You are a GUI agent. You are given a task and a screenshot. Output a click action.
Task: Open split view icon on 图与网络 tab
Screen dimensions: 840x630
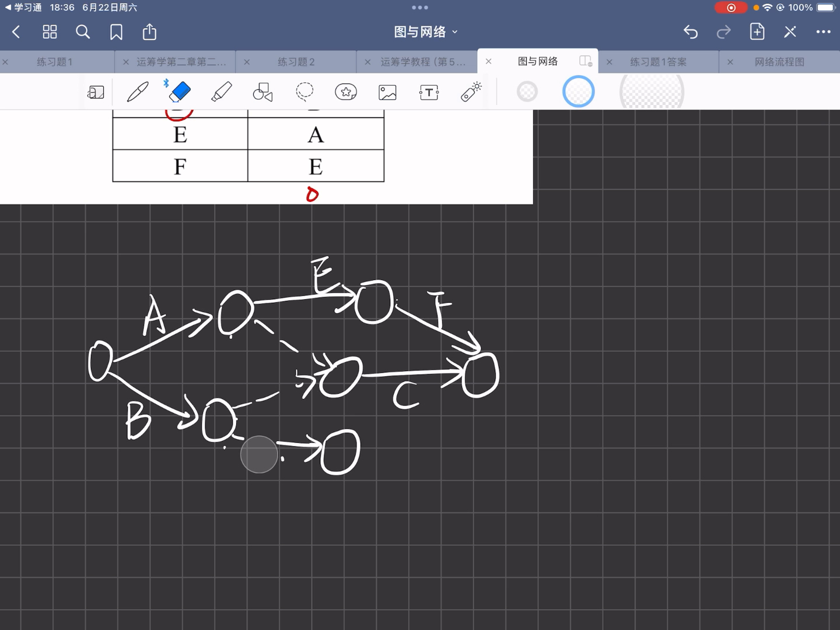[x=586, y=61]
